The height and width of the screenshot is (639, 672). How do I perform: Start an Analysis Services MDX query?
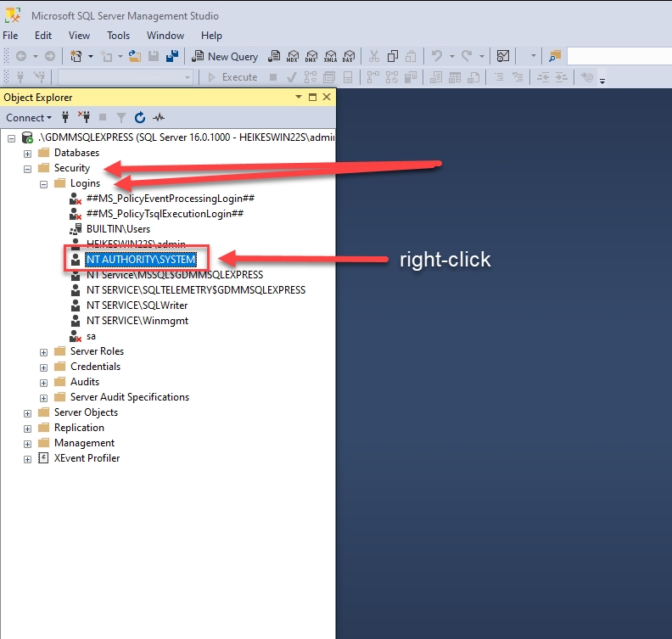(x=293, y=56)
